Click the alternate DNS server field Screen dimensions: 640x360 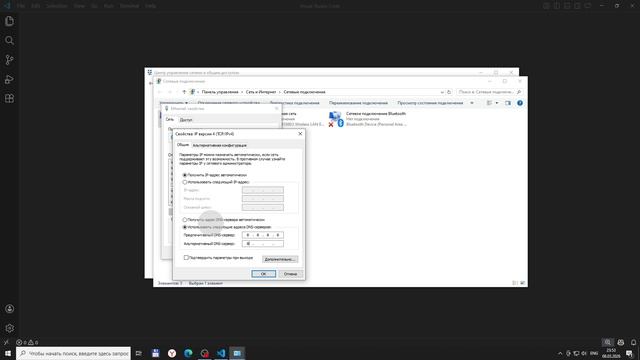point(262,244)
